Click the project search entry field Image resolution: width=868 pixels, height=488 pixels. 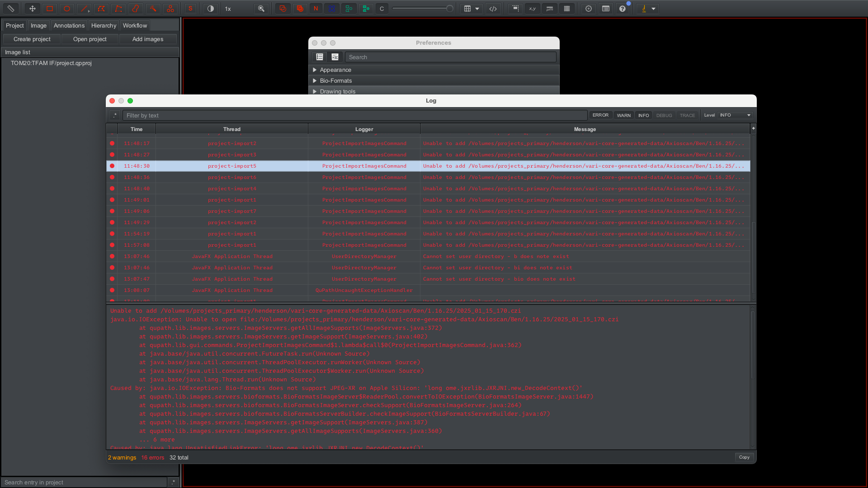click(84, 482)
